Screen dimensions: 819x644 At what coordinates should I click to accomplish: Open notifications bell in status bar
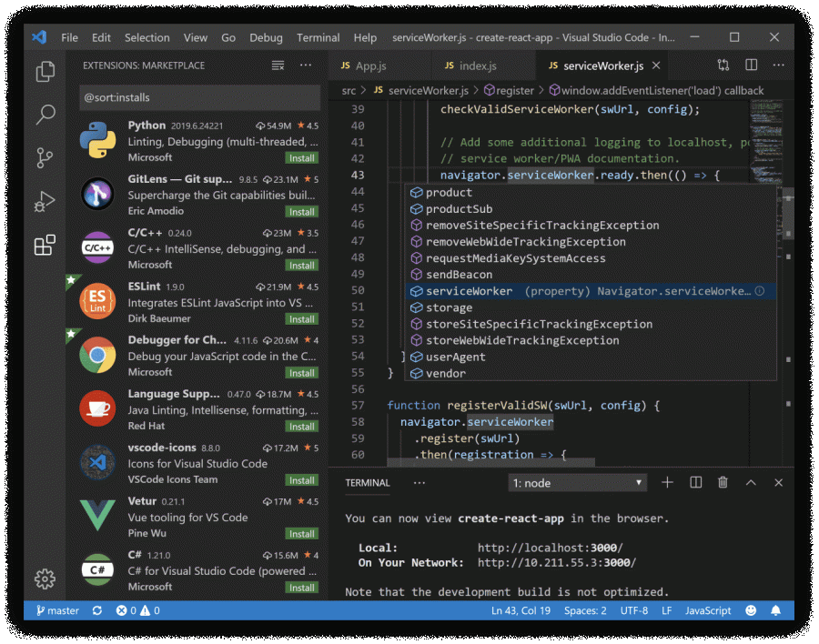coord(775,610)
